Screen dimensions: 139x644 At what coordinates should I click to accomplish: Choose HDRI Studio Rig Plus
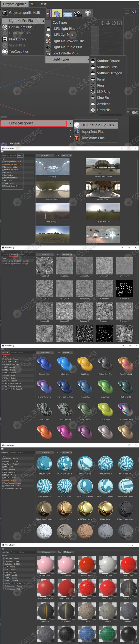point(96,125)
